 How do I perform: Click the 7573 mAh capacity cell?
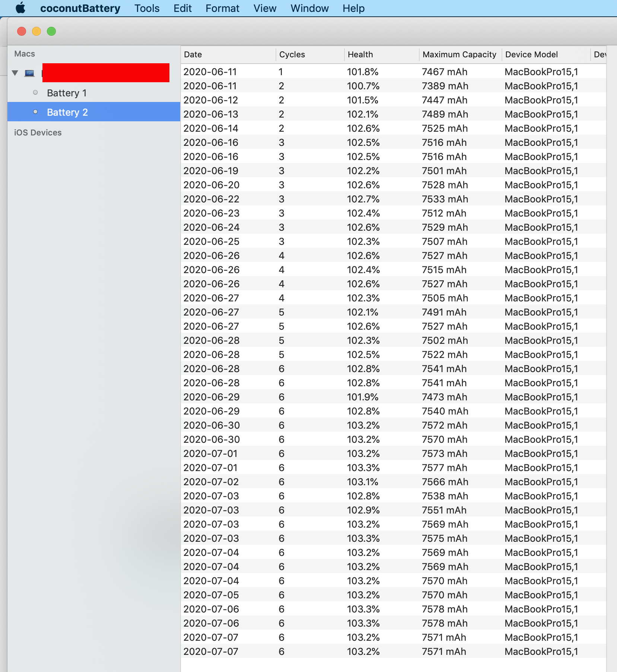445,454
